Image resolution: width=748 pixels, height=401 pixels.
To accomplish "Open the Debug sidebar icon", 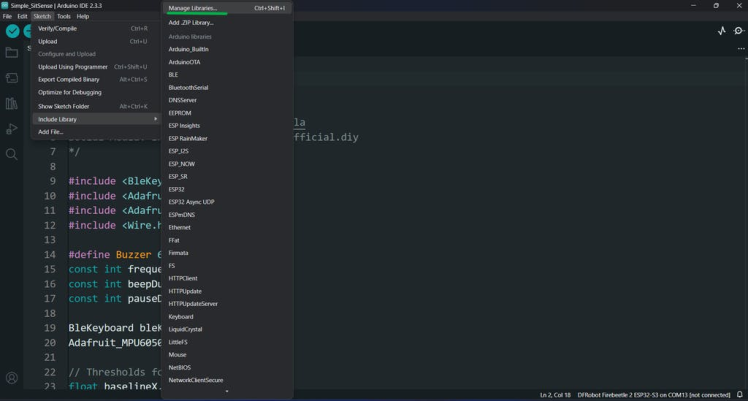I will coord(11,129).
